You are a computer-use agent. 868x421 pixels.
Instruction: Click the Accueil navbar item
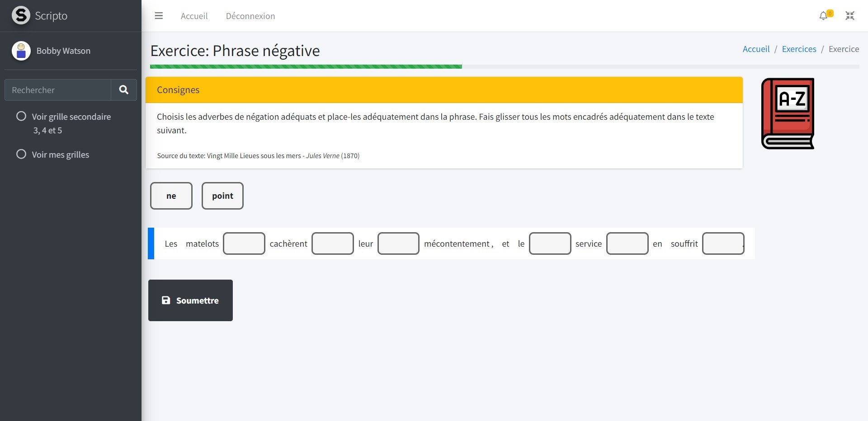[x=194, y=16]
